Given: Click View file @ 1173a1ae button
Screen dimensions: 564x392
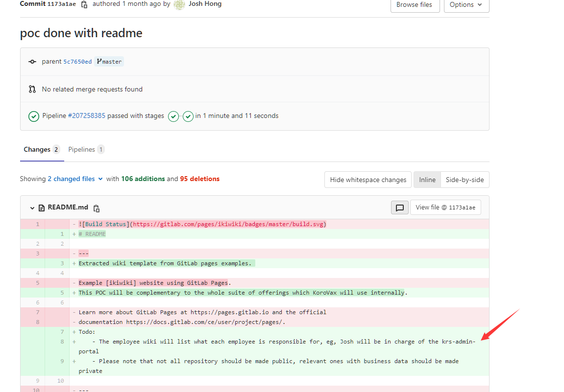Looking at the screenshot, I should coord(445,208).
